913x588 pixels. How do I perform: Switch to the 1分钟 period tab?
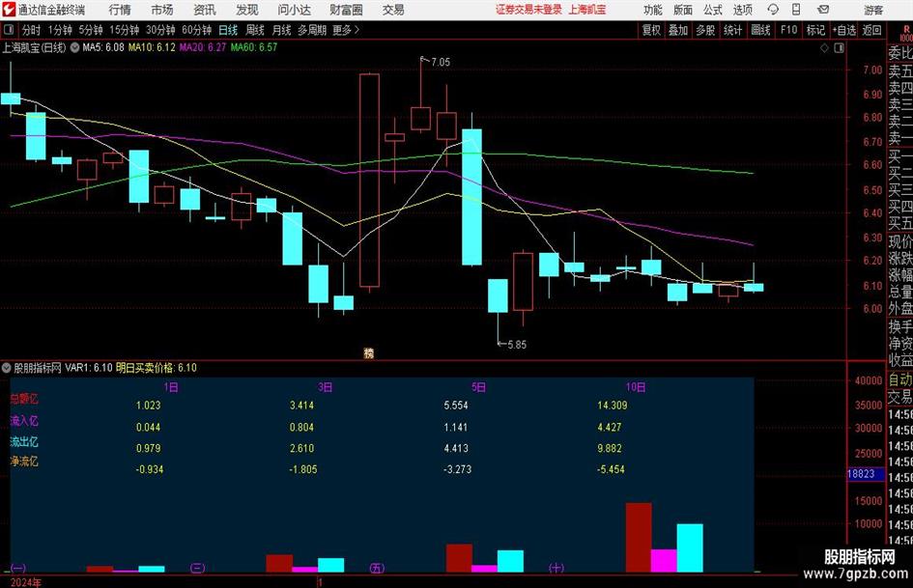coord(60,30)
